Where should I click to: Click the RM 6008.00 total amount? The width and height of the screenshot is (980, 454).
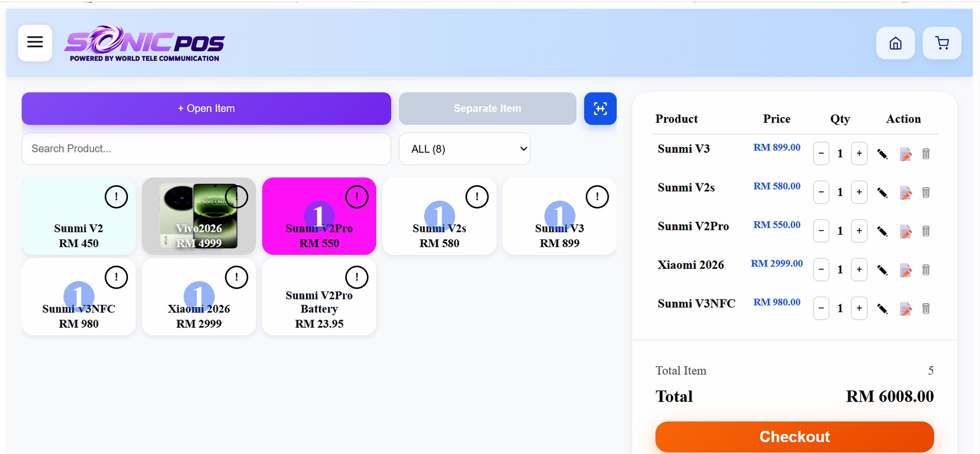pyautogui.click(x=890, y=396)
